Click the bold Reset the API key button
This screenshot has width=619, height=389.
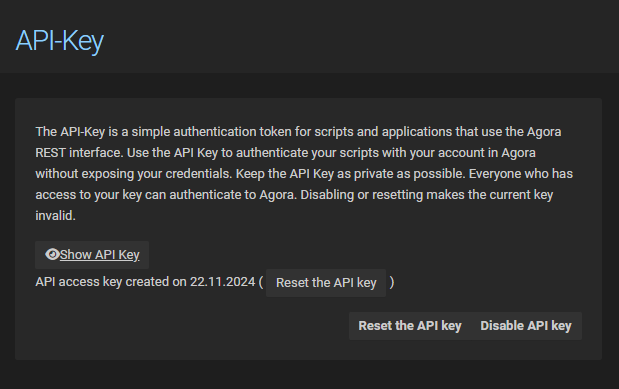coord(410,326)
